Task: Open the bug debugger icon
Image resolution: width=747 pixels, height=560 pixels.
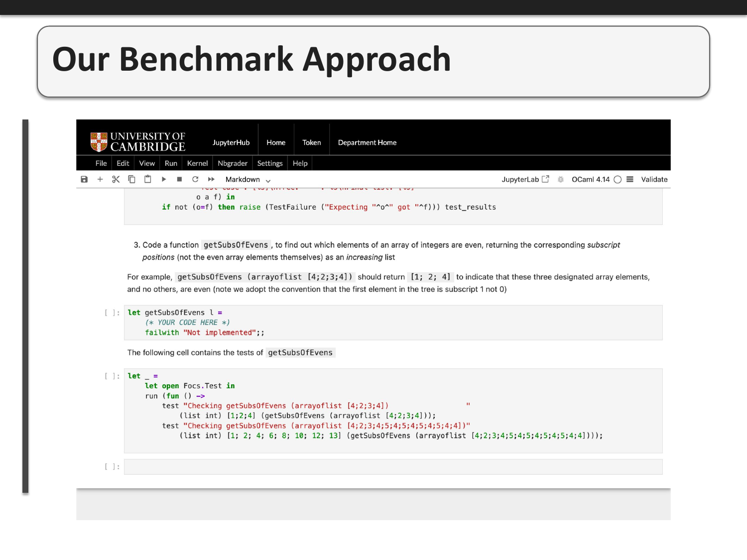Action: (x=561, y=180)
